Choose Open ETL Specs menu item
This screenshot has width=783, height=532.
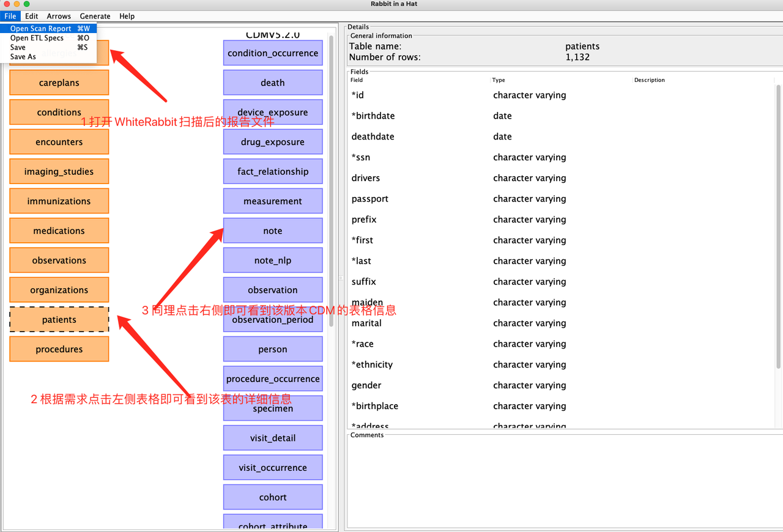coord(37,38)
